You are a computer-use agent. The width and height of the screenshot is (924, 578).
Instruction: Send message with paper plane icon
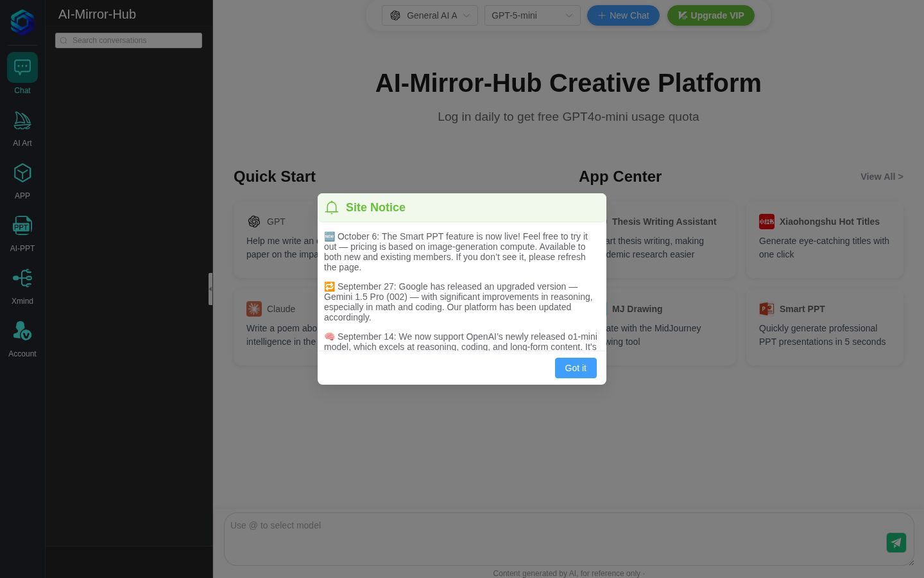pyautogui.click(x=896, y=543)
